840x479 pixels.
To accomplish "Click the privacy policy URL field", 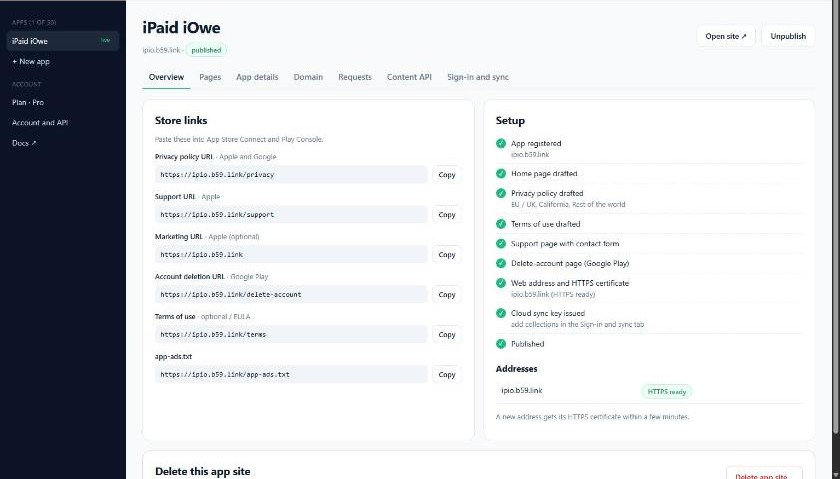I will click(291, 175).
